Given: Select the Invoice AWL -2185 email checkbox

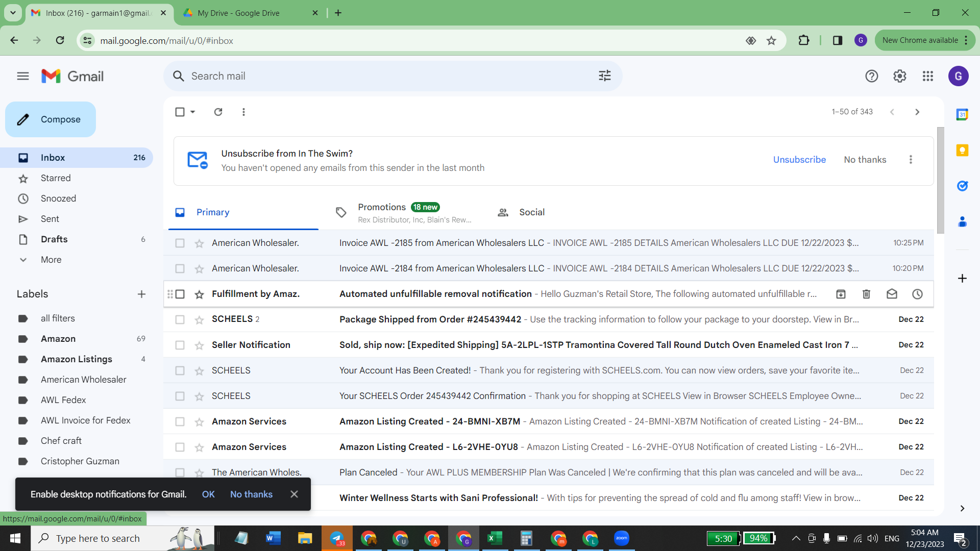Looking at the screenshot, I should (x=180, y=243).
